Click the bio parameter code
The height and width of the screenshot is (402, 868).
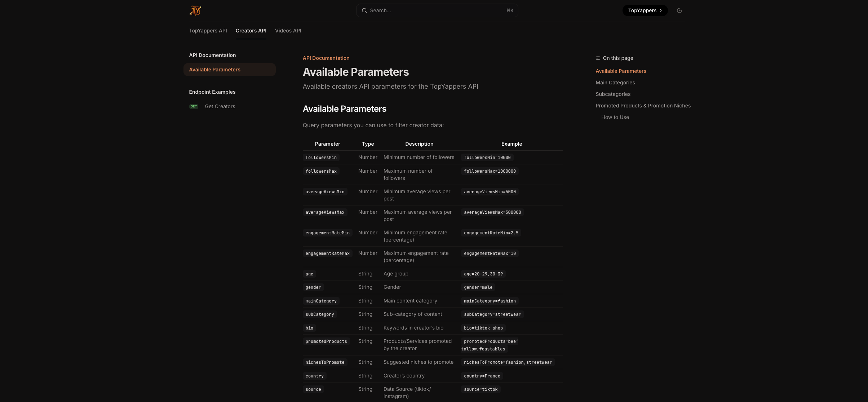(309, 328)
